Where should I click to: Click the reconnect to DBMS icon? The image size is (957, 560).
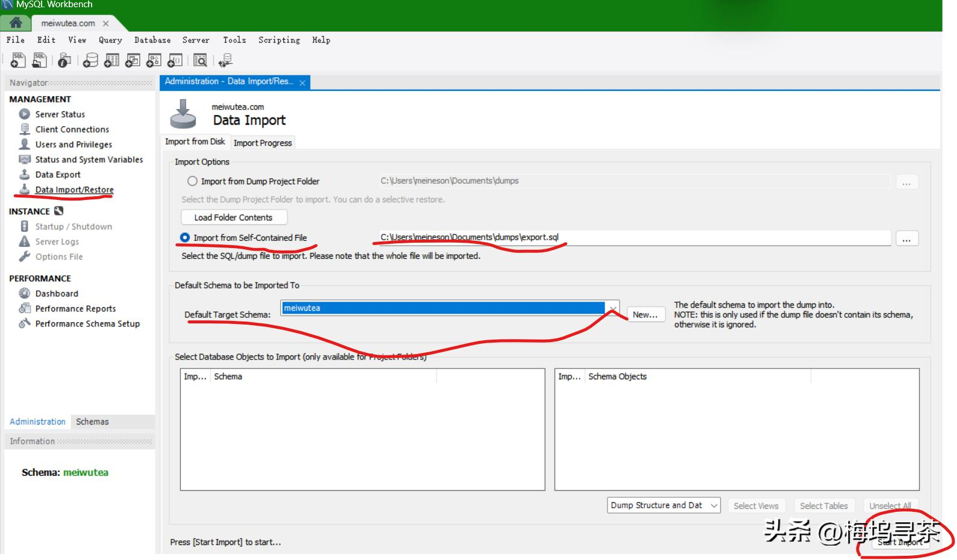point(225,60)
